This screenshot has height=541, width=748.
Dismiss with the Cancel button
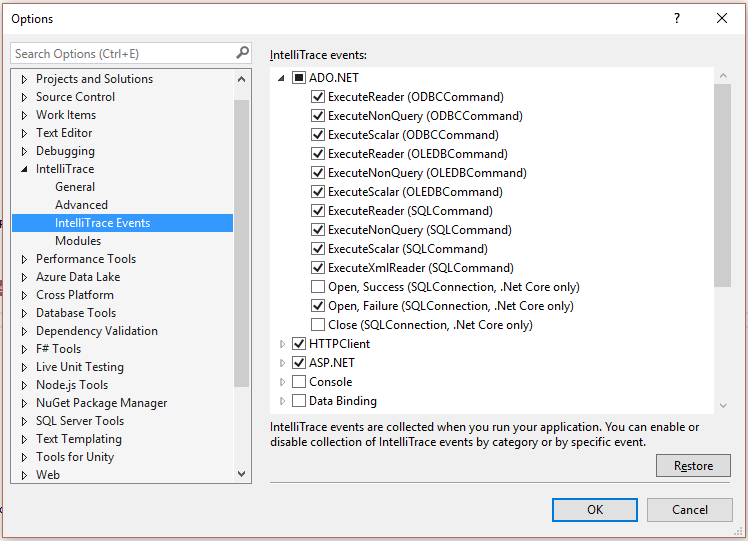(x=689, y=510)
